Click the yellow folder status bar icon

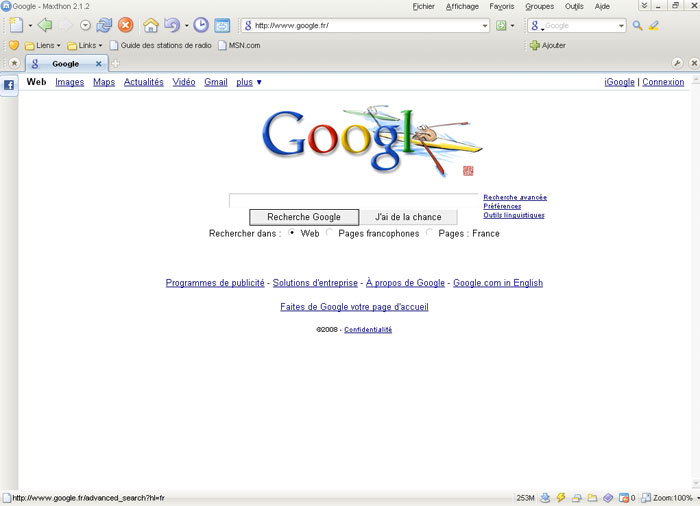(592, 498)
